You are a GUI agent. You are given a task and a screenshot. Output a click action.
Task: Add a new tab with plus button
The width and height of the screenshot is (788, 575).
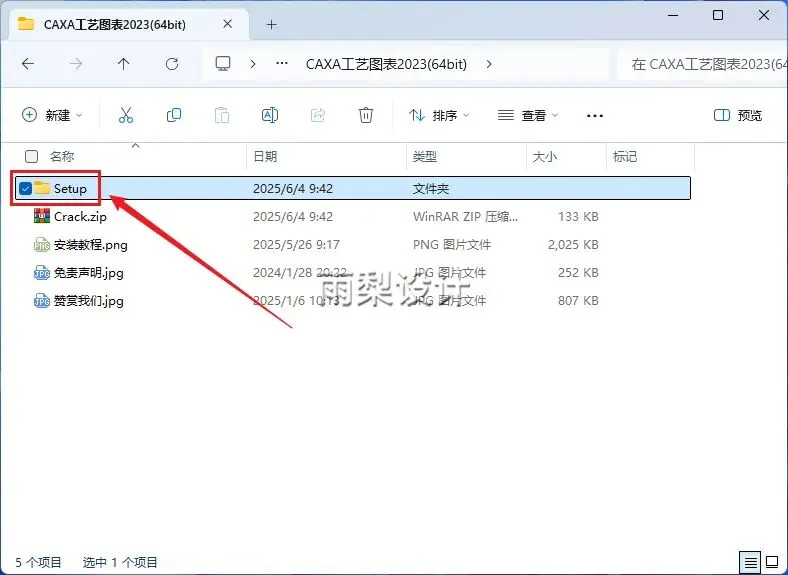[271, 24]
